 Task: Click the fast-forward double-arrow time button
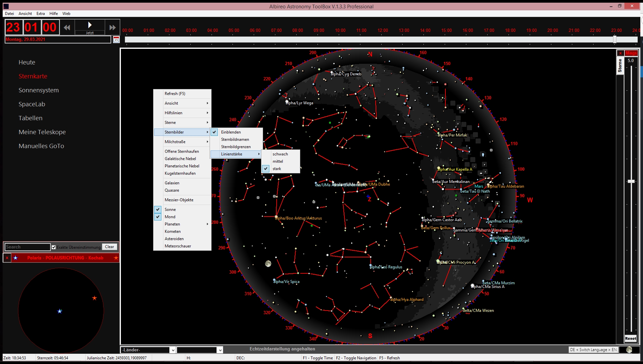pyautogui.click(x=112, y=28)
